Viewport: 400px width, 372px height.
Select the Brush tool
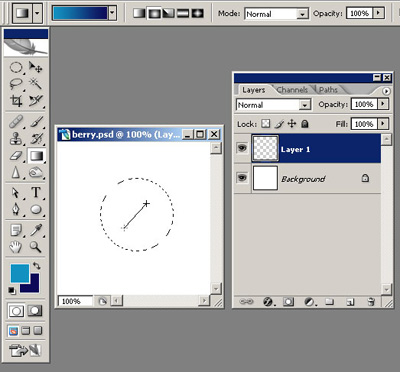[x=36, y=122]
